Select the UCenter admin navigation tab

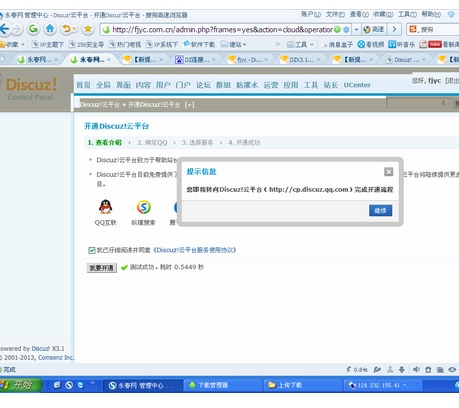[357, 85]
